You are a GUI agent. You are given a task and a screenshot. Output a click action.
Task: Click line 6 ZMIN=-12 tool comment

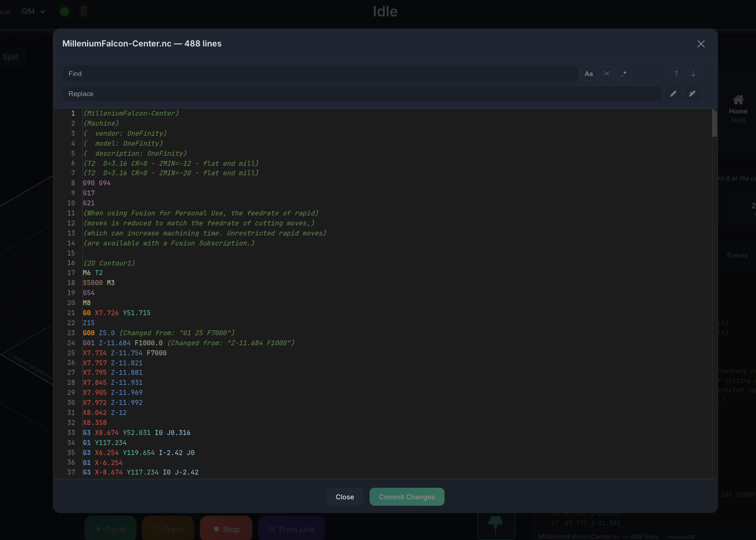point(171,164)
